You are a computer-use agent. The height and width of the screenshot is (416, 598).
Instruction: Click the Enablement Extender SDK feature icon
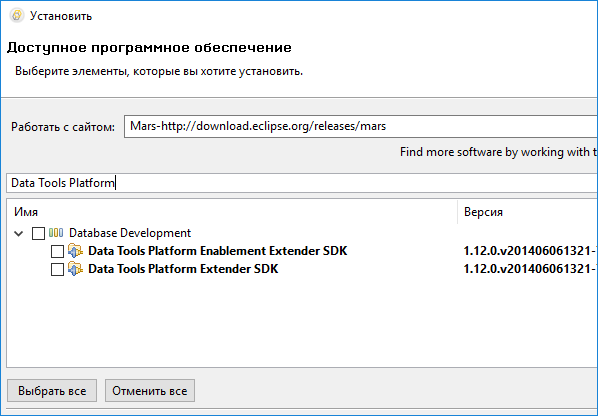[x=75, y=251]
